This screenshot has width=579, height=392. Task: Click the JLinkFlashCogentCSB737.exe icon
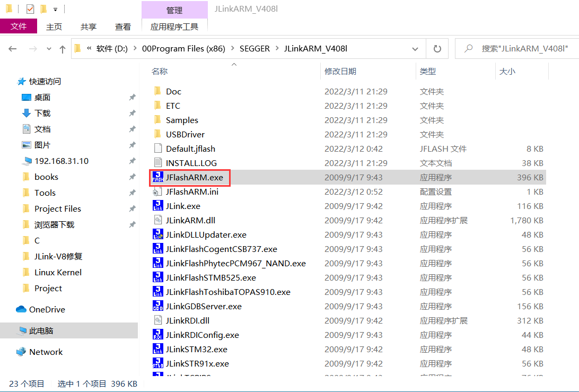[157, 249]
